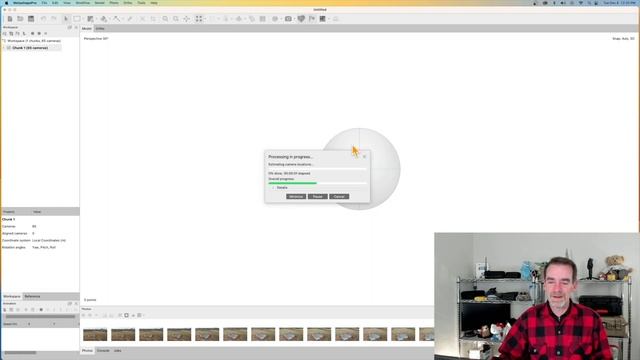Select the Navigation arrow tool
Viewport: 640px width, 360px height.
[x=66, y=19]
